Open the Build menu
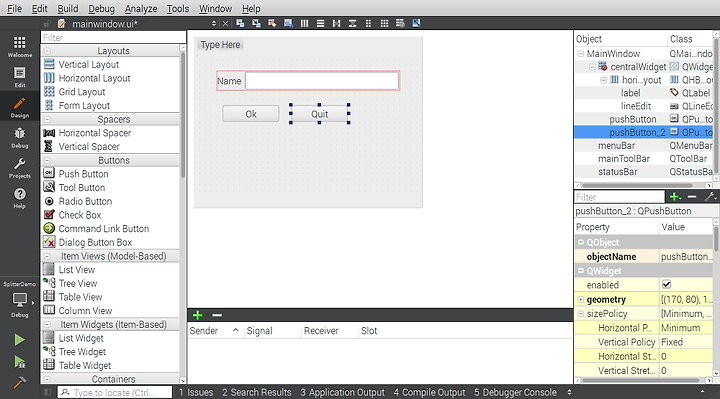 click(x=68, y=8)
